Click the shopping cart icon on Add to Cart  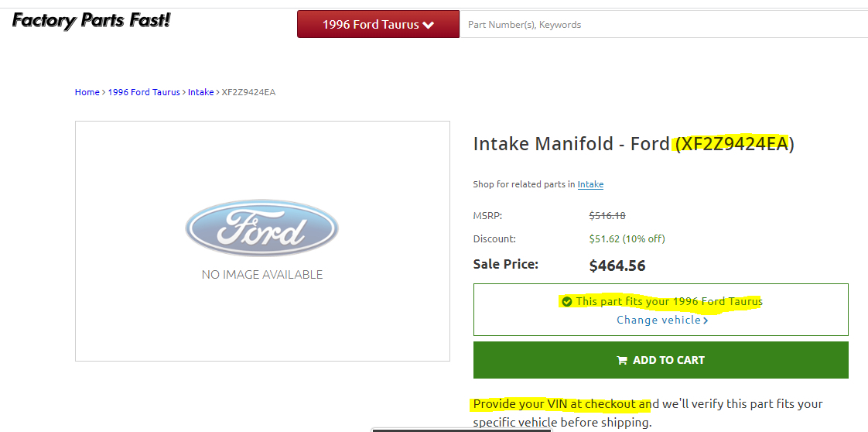pyautogui.click(x=621, y=360)
